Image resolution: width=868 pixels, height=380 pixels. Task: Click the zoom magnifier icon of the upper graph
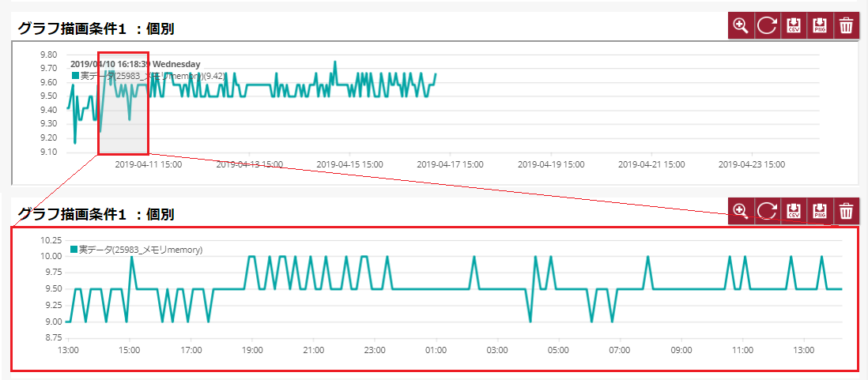point(741,26)
